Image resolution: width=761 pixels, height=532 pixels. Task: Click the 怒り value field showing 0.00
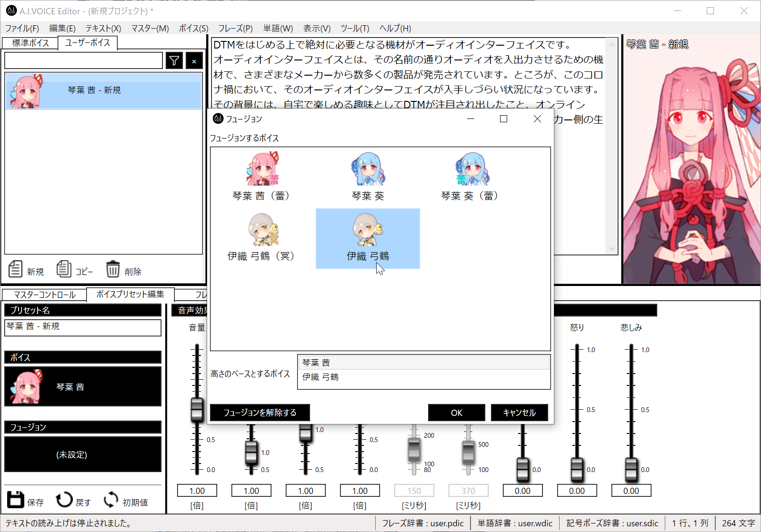click(577, 491)
